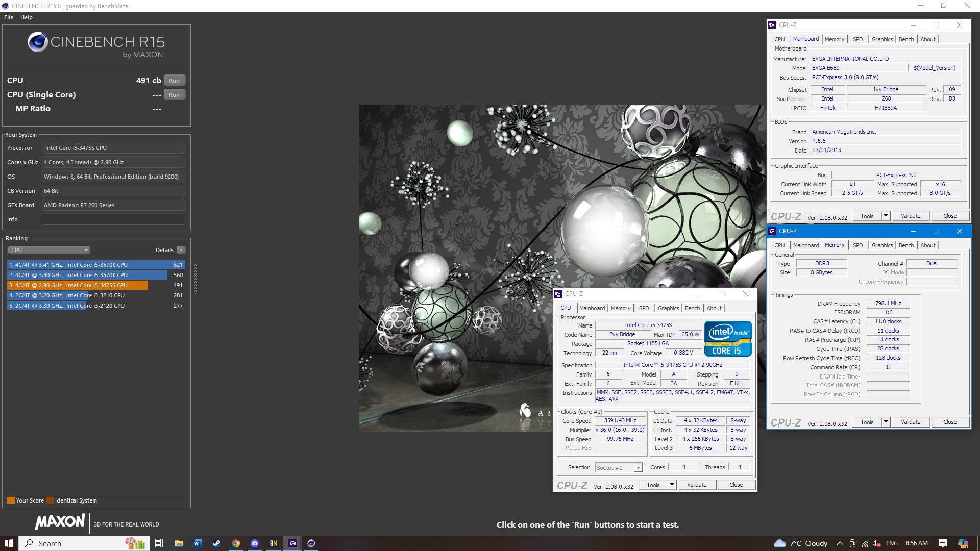Click the CPU-Z processor window title icon
This screenshot has height=551, width=980.
point(558,294)
